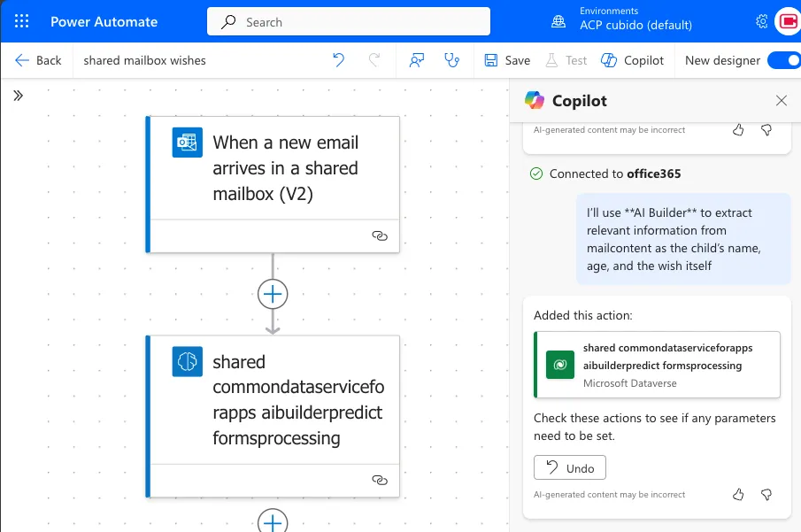Expand the left collapsed panel chevrons
Screen dimensions: 801x532
tap(18, 96)
